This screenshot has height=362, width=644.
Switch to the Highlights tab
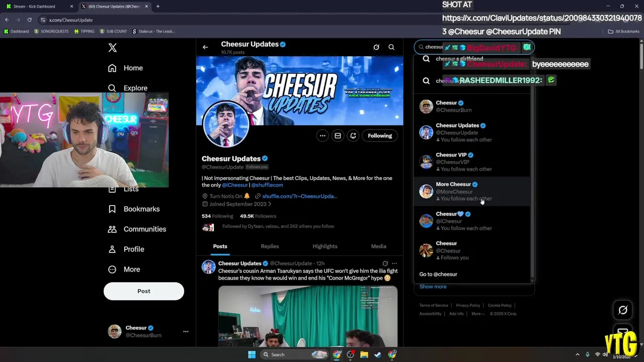[x=325, y=246]
